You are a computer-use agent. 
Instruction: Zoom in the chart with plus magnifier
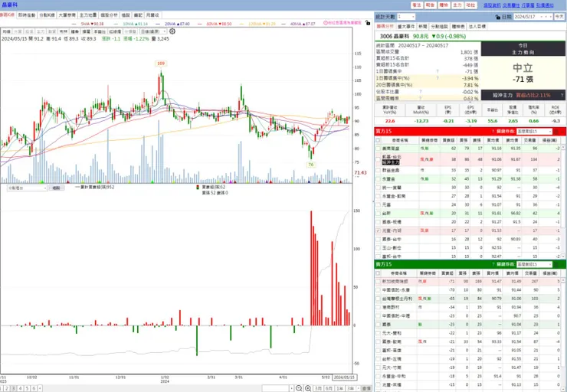point(308,388)
